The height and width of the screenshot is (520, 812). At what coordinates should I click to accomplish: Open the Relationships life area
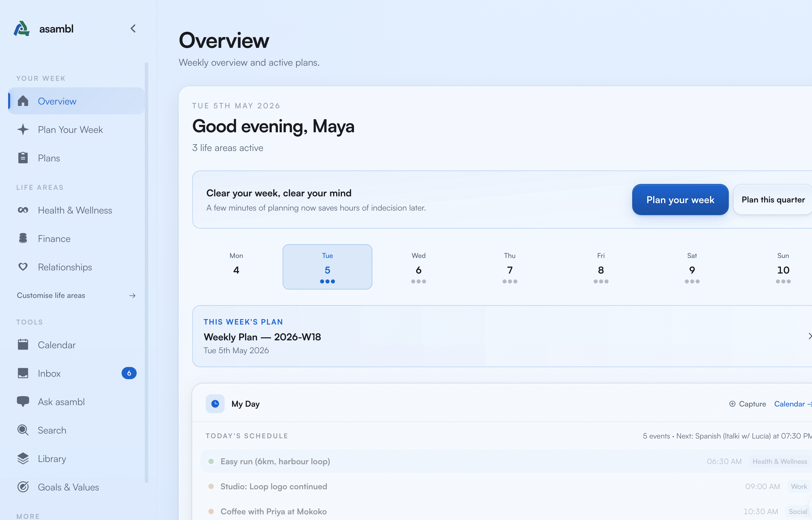pyautogui.click(x=77, y=267)
